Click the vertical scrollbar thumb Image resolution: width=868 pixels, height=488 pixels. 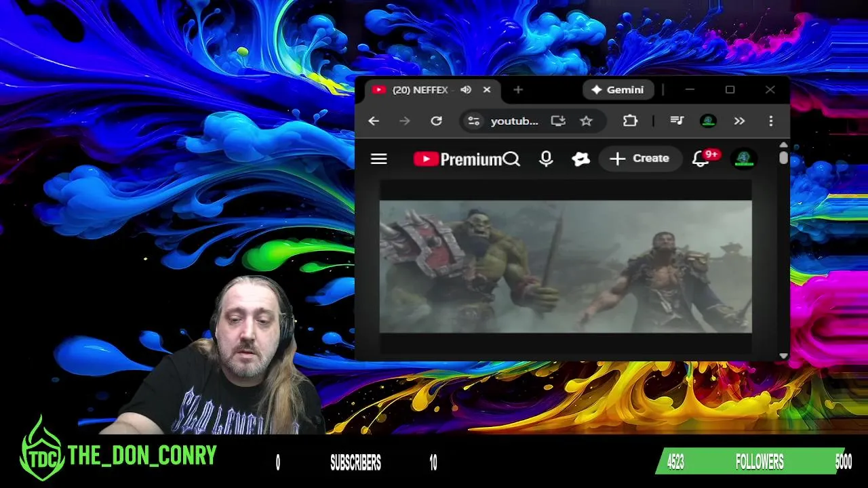pyautogui.click(x=784, y=157)
